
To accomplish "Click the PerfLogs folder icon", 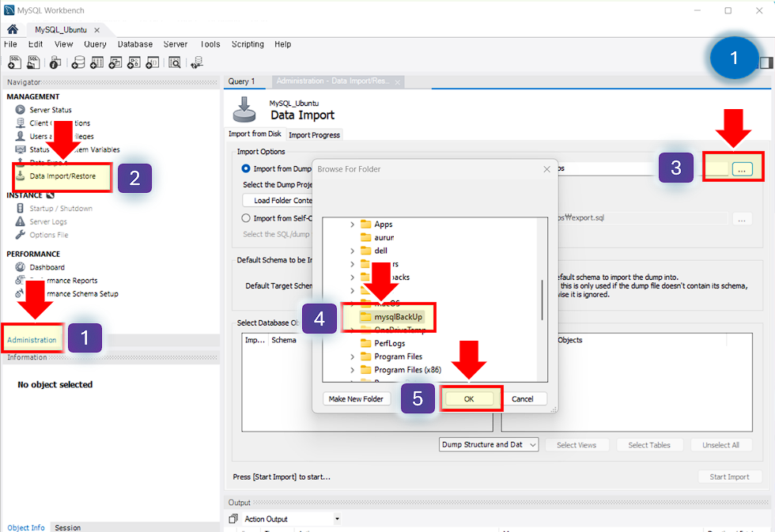I will (365, 343).
